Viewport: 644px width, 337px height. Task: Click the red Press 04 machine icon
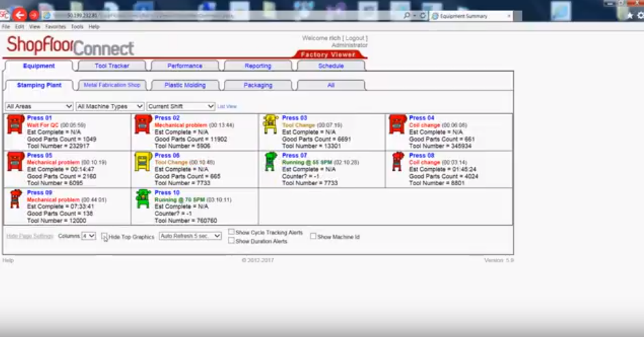[x=397, y=124]
